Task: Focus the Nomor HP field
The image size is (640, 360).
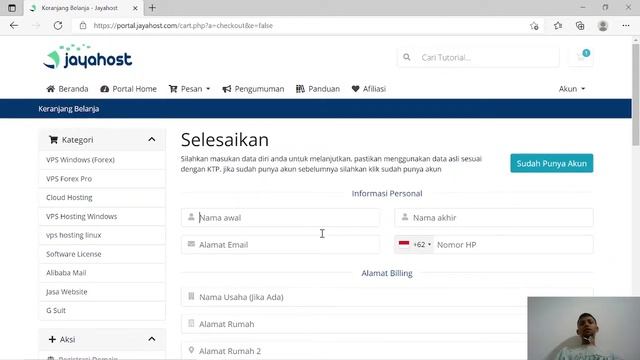Action: (x=513, y=244)
